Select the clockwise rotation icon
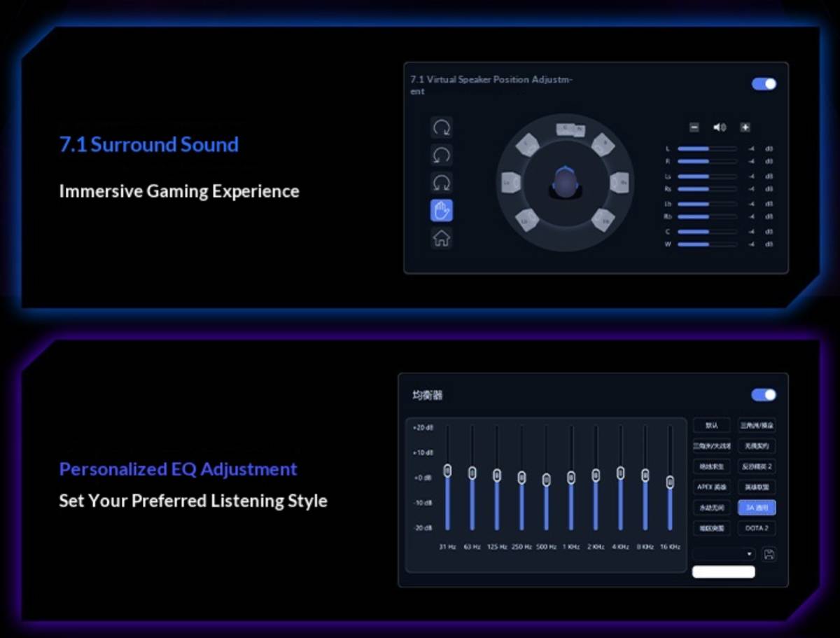The image size is (840, 638). pos(442,127)
